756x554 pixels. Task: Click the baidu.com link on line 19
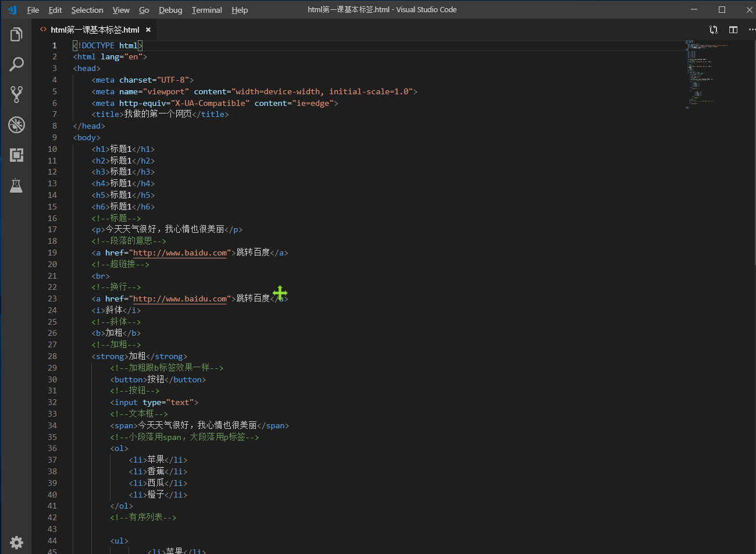pyautogui.click(x=180, y=253)
